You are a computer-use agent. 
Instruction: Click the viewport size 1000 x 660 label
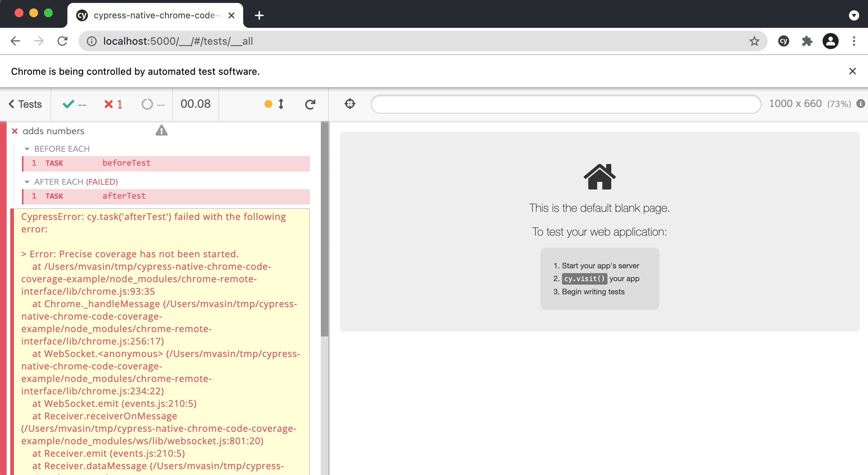tap(795, 104)
